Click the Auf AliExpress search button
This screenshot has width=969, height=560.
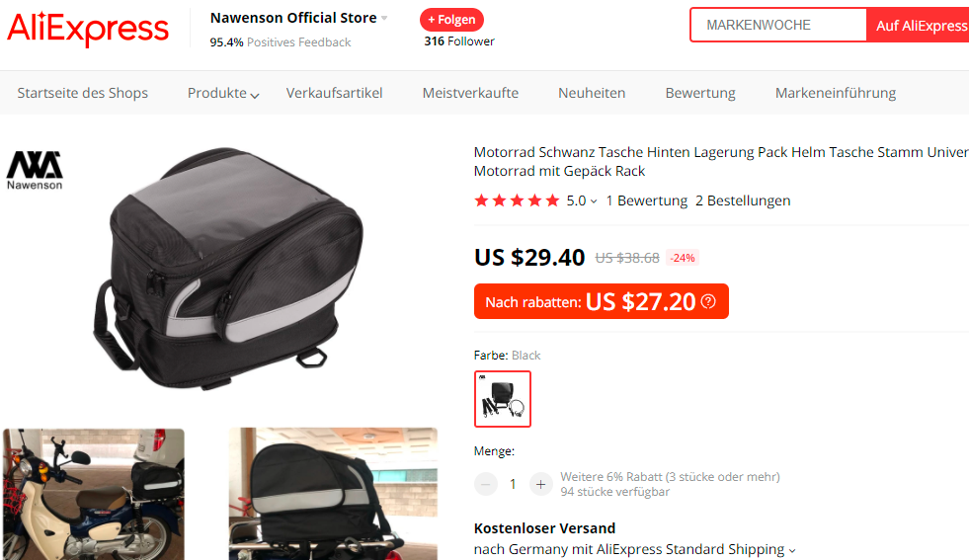point(920,26)
